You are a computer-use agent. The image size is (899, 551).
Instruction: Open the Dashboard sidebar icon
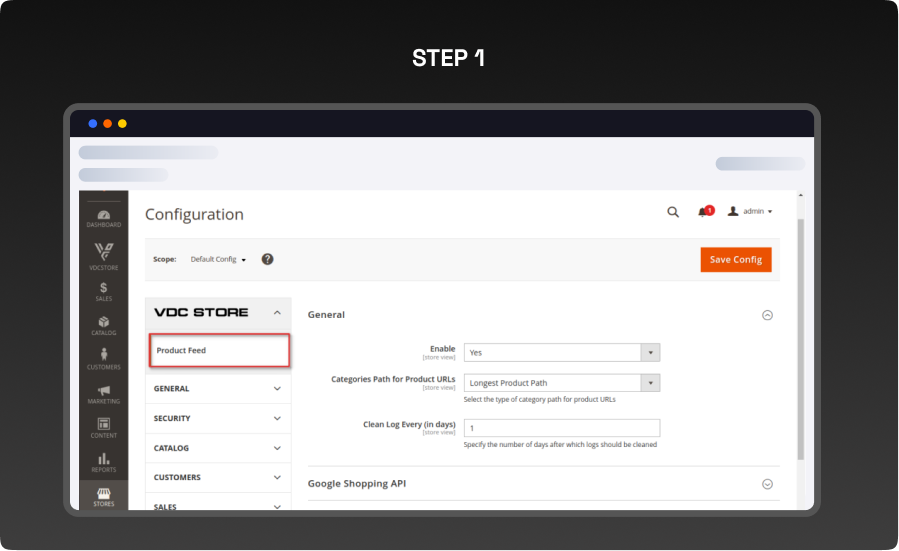(x=103, y=216)
